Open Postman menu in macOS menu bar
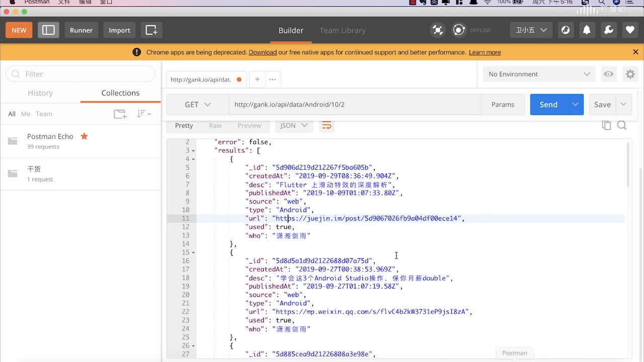 tap(37, 3)
